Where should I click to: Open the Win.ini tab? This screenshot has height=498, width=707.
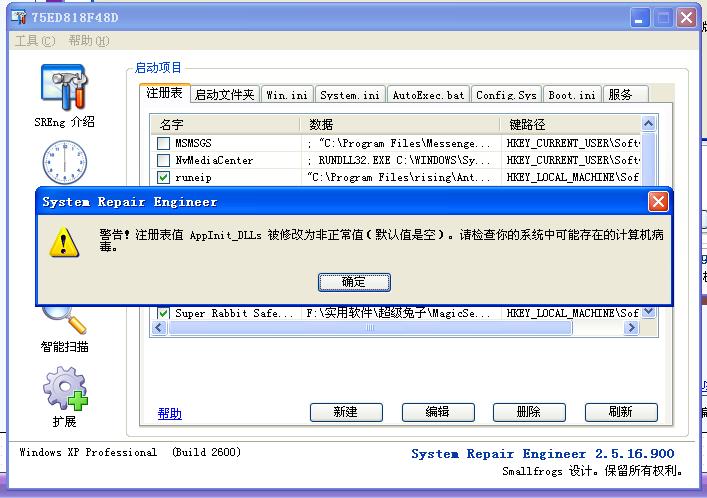click(x=287, y=95)
